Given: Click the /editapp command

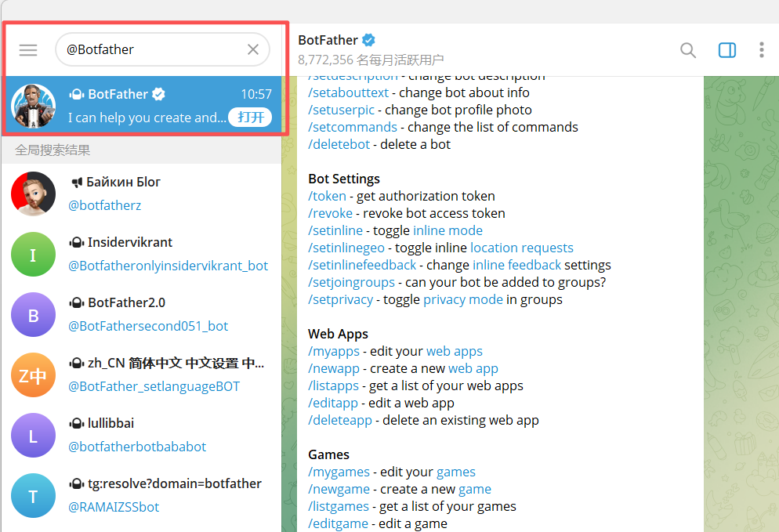Looking at the screenshot, I should point(333,403).
